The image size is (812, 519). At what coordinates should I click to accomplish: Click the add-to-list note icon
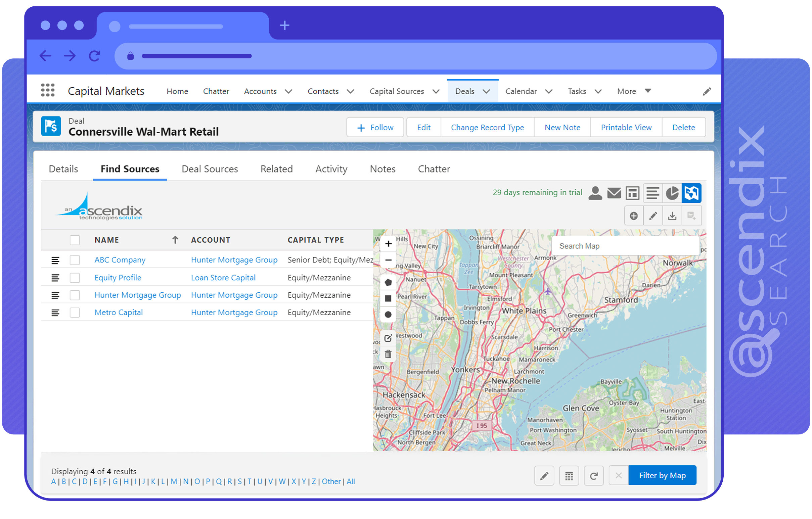click(x=692, y=216)
